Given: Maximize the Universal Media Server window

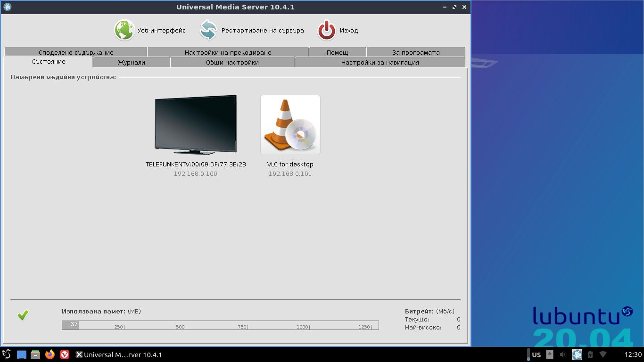Looking at the screenshot, I should tap(454, 7).
